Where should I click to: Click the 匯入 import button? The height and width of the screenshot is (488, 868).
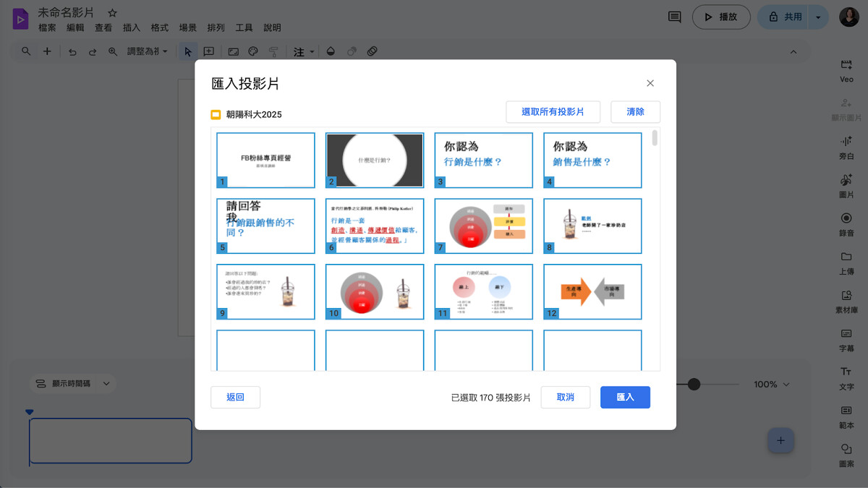tap(625, 398)
